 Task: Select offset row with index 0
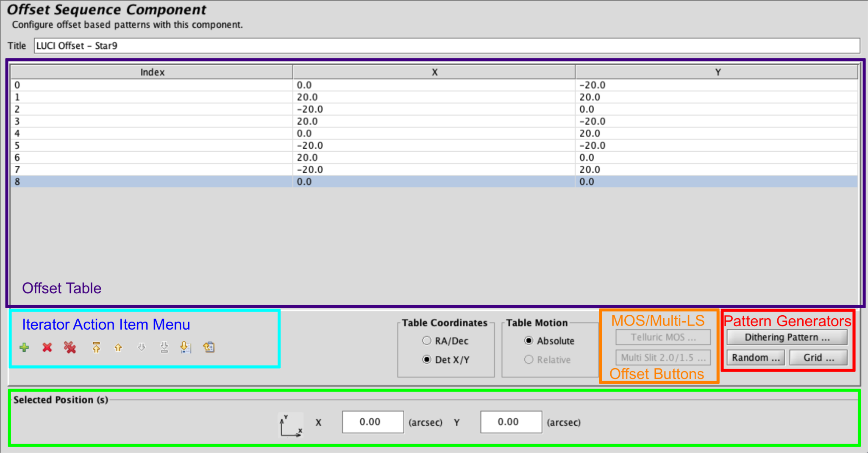coord(434,85)
